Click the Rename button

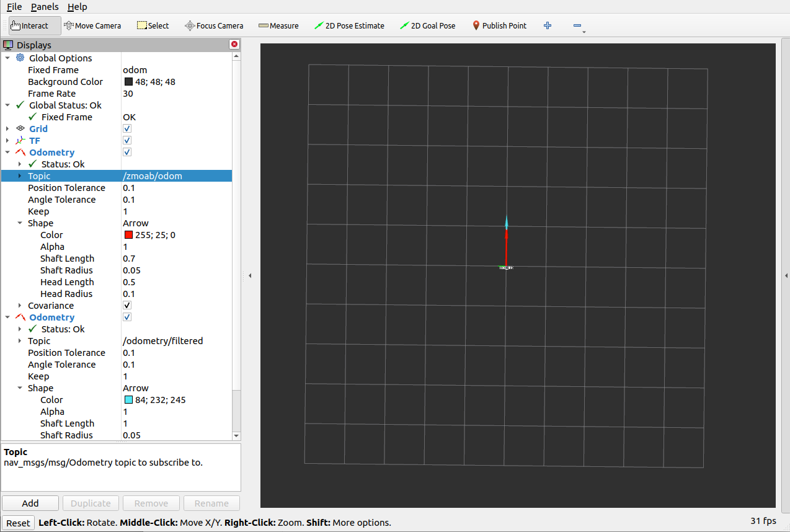[x=211, y=503]
